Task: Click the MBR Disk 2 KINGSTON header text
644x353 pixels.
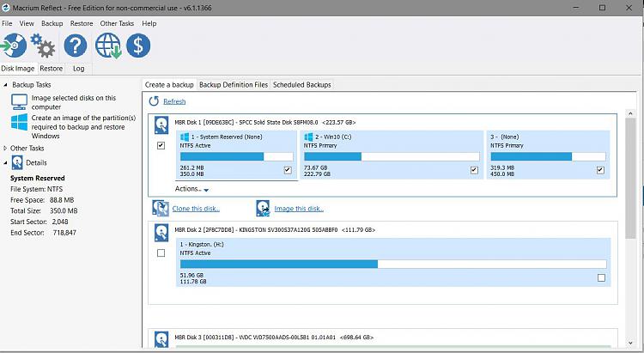Action: click(x=275, y=229)
